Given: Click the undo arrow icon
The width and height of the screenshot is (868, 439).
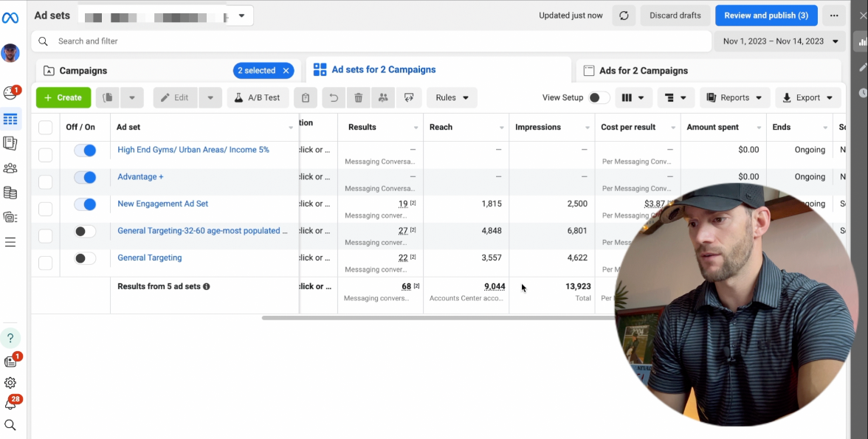Looking at the screenshot, I should (x=334, y=97).
